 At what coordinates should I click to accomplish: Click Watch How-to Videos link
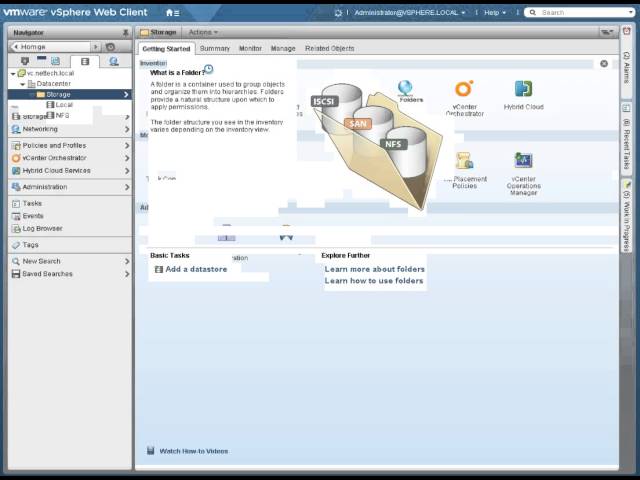[193, 451]
